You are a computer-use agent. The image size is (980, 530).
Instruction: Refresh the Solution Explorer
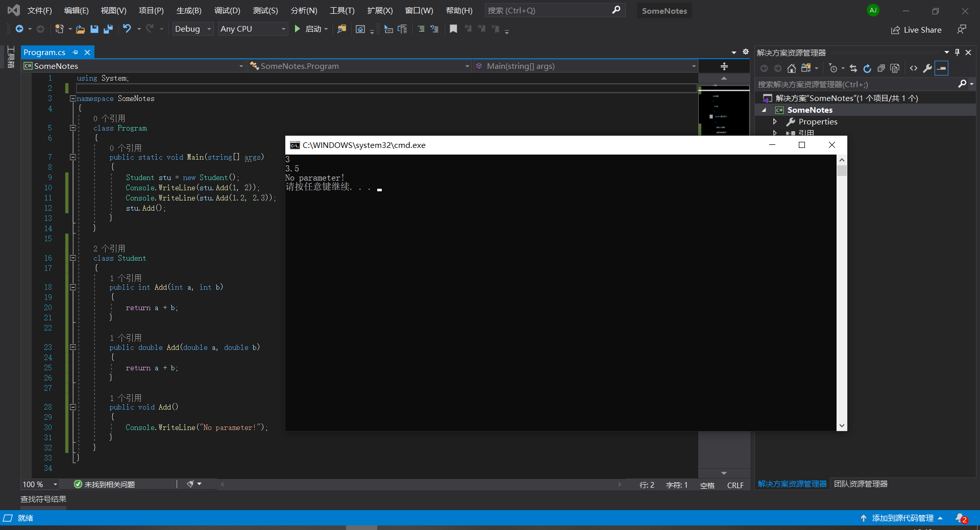pyautogui.click(x=867, y=68)
